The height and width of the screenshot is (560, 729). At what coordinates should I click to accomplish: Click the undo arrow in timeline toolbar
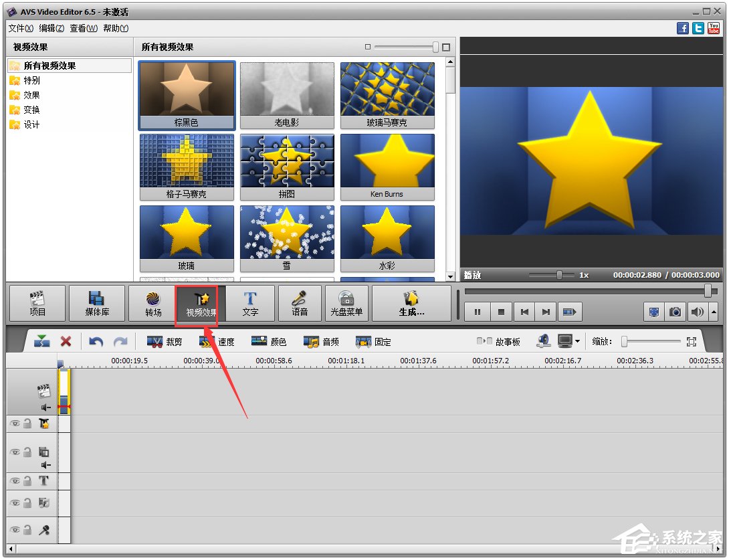[96, 341]
